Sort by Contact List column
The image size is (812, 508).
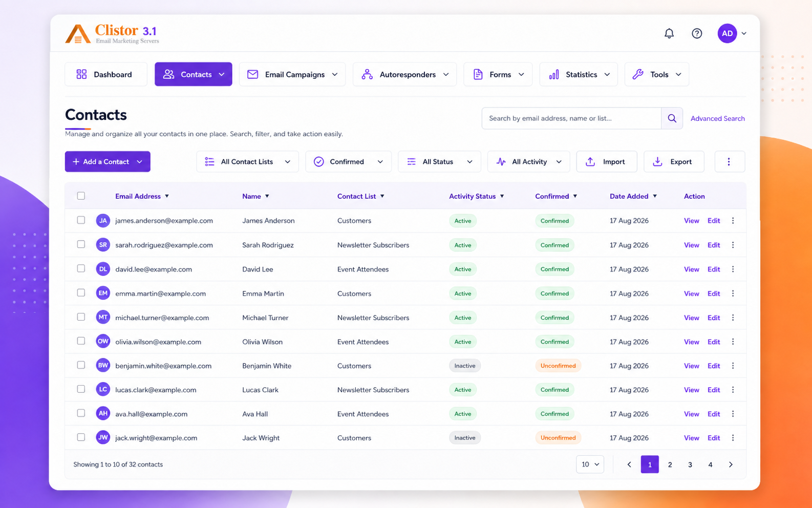coord(361,196)
